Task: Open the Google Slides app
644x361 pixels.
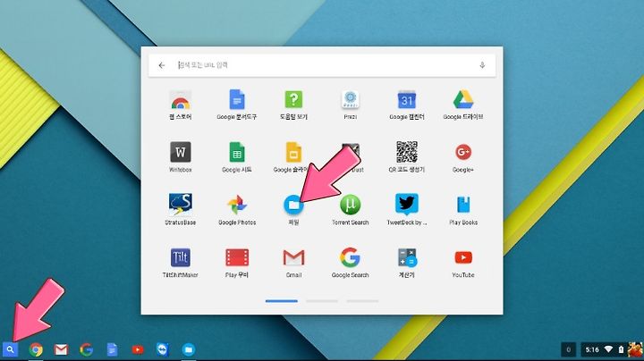Action: pos(293,152)
